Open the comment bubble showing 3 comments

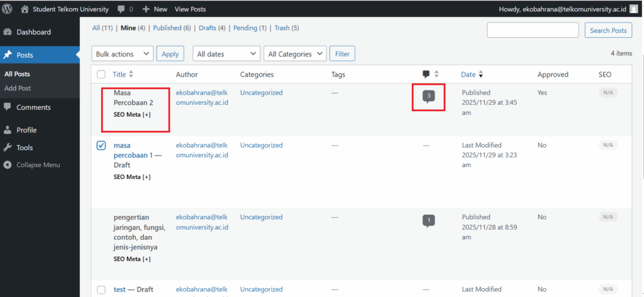click(x=428, y=97)
